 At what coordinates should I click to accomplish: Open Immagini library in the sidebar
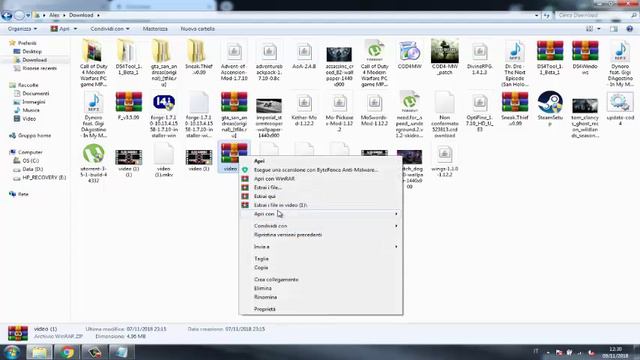[x=33, y=102]
